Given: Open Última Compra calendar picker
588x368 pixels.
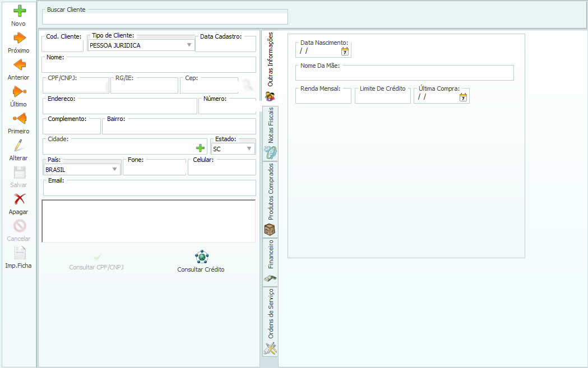Looking at the screenshot, I should coord(463,97).
